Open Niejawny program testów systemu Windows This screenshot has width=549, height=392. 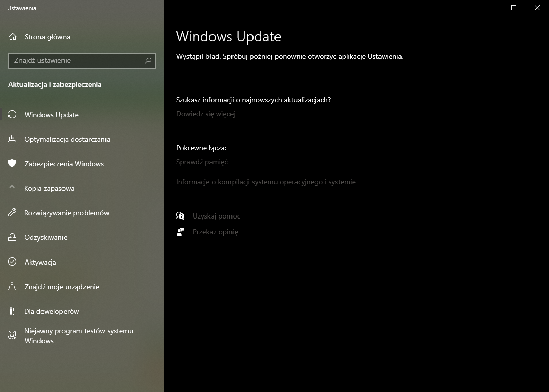point(82,336)
